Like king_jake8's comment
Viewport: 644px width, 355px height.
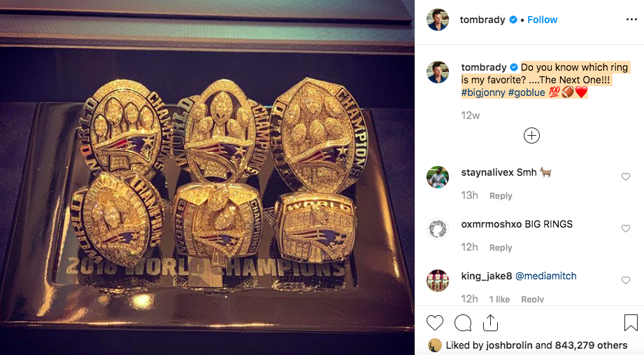pos(626,280)
